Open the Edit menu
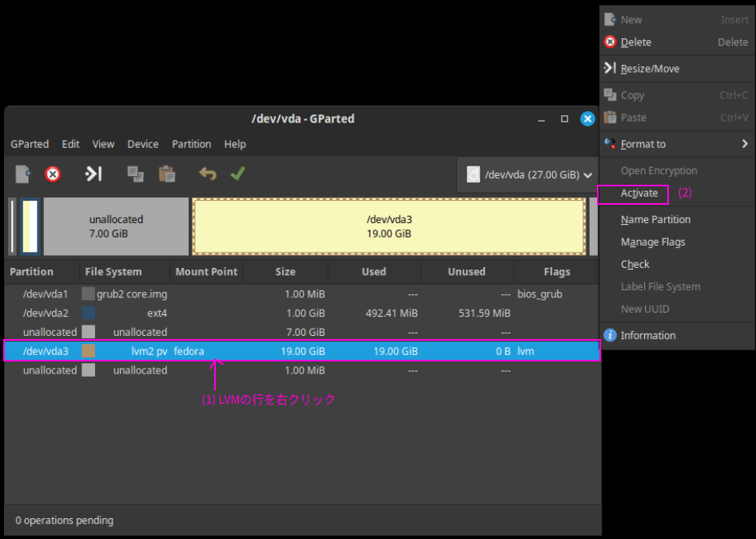This screenshot has height=539, width=756. [x=70, y=144]
